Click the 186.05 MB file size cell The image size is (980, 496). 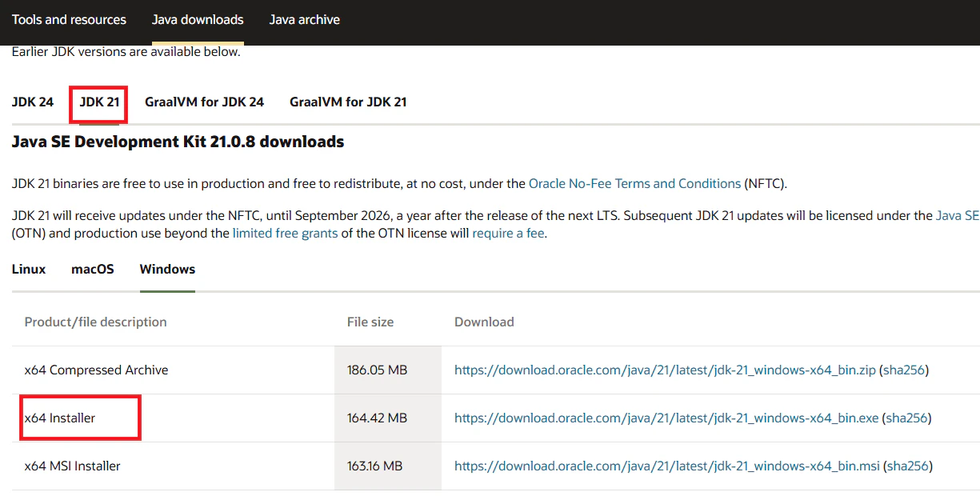(388, 370)
